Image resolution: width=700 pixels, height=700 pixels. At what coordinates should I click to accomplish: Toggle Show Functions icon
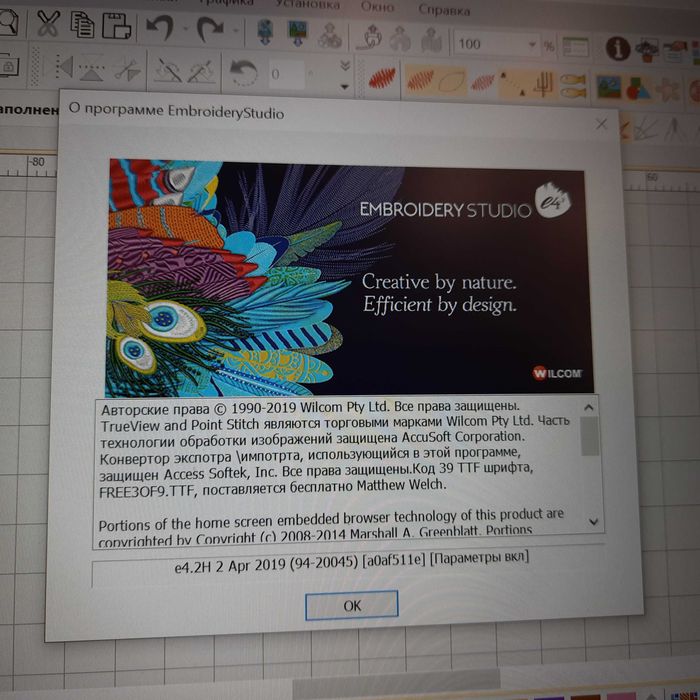coord(544,84)
